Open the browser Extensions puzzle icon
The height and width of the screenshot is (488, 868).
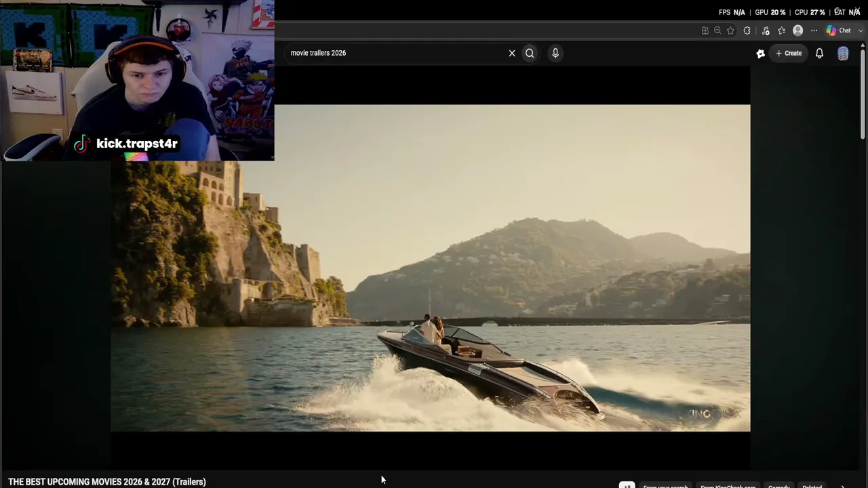[x=747, y=30]
